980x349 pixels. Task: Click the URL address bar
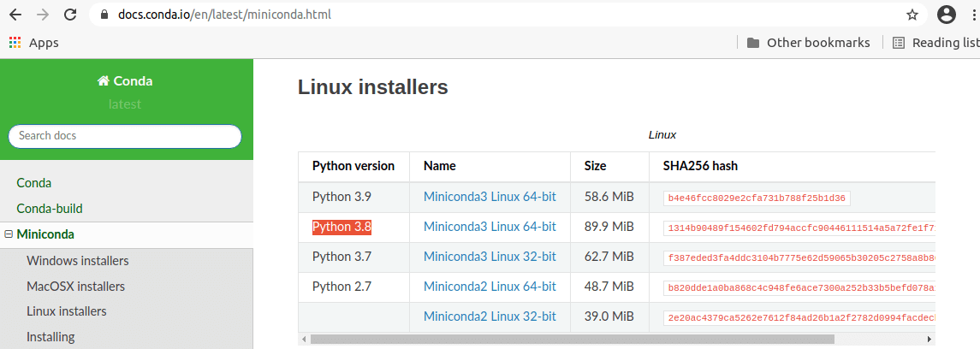click(x=500, y=15)
